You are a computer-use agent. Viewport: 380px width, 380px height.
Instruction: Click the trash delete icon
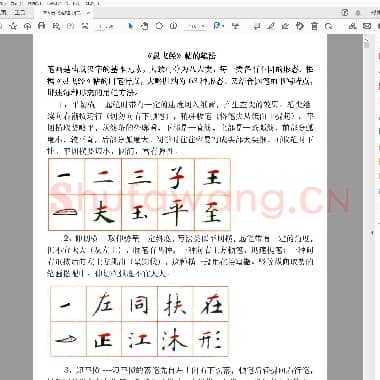pos(314,26)
